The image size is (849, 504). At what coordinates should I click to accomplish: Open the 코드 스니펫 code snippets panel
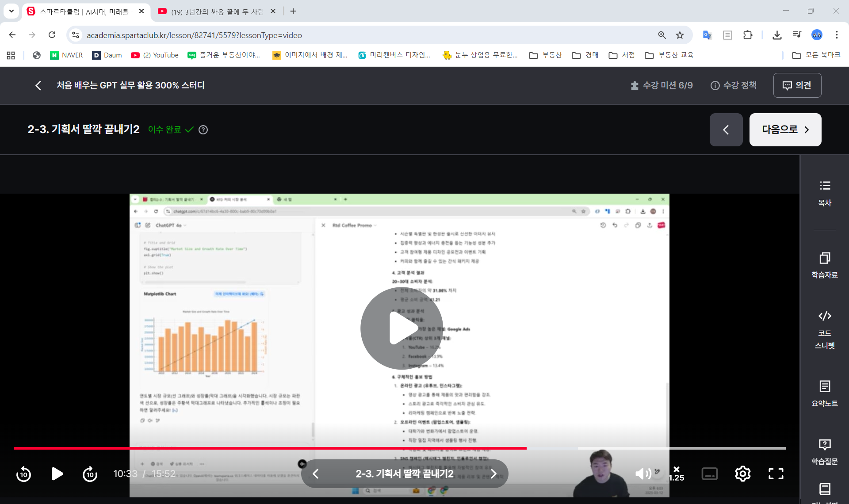click(x=825, y=330)
